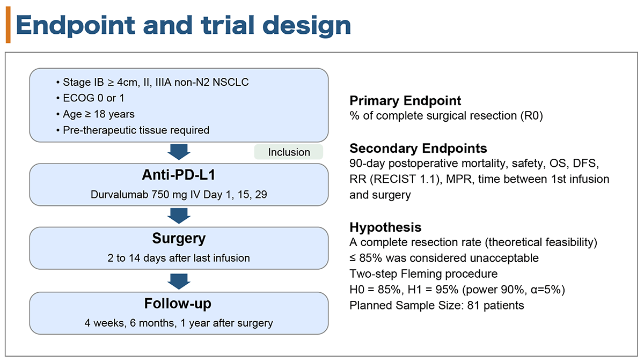Click the arrow below the inclusion criteria box
644x362 pixels.
179,152
